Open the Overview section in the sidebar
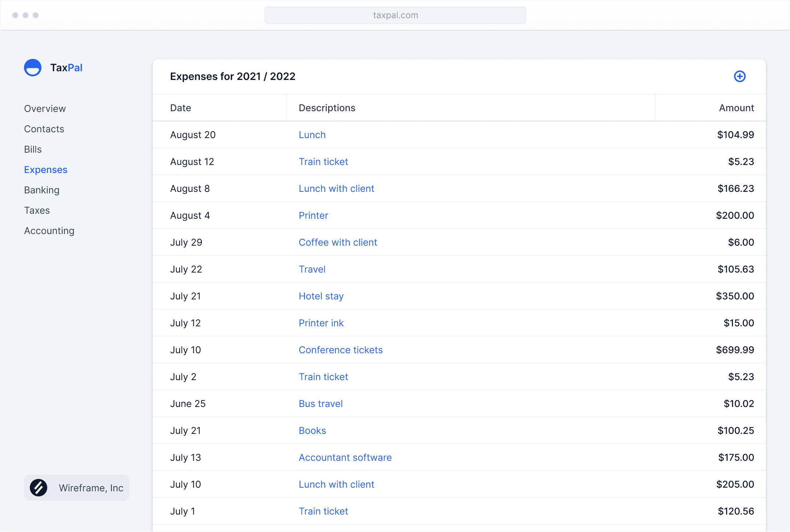Screen dimensions: 790x532 [45, 108]
